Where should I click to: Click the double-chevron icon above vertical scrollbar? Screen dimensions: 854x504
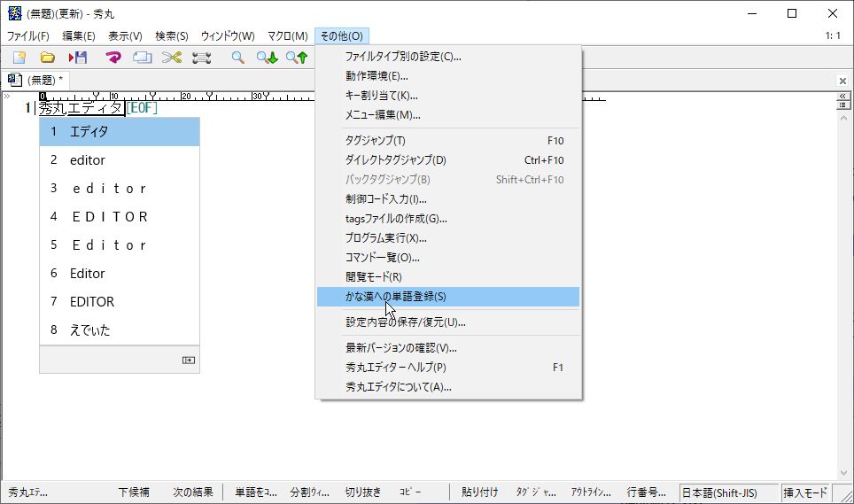tap(842, 96)
